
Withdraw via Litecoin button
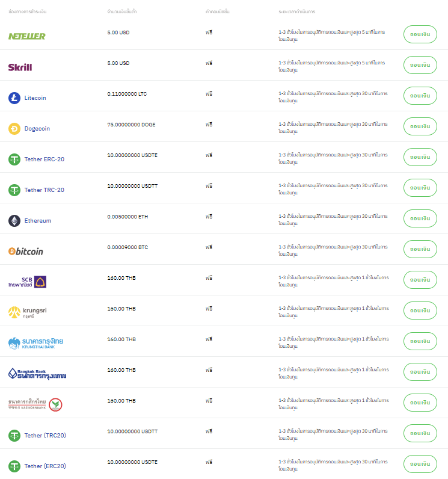click(420, 96)
